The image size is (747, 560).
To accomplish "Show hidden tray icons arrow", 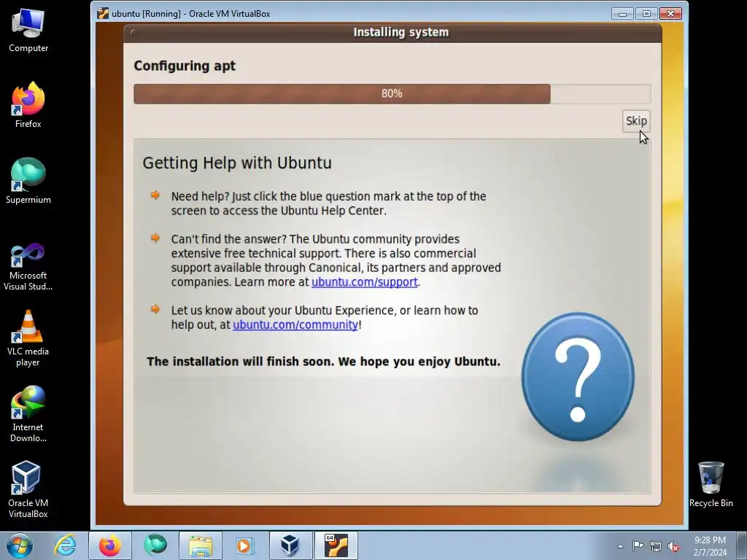I will pos(620,546).
